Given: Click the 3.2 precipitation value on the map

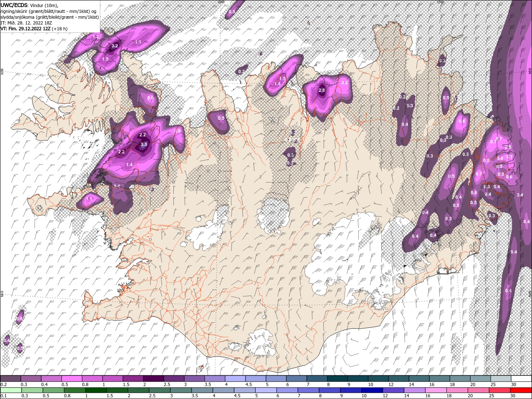Looking at the screenshot, I should [x=116, y=46].
